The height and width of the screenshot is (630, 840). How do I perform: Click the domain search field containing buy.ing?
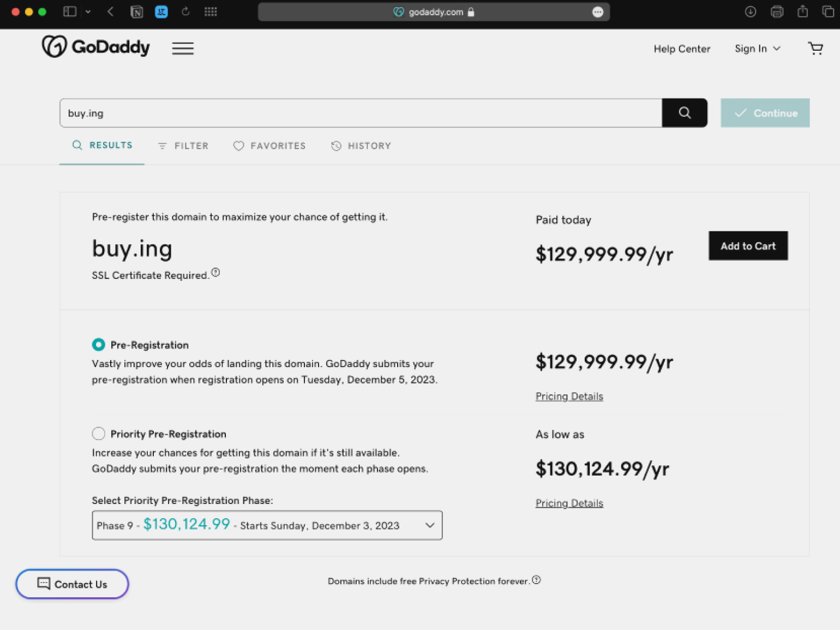tap(361, 113)
